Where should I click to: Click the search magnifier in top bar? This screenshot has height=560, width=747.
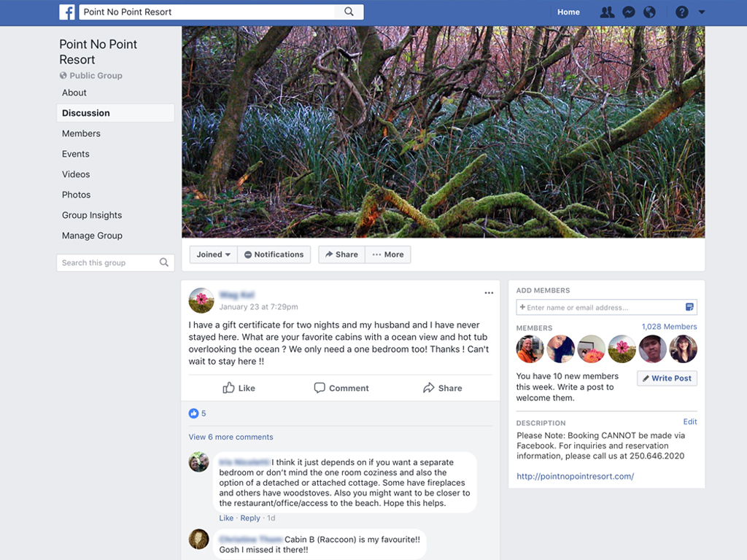349,12
